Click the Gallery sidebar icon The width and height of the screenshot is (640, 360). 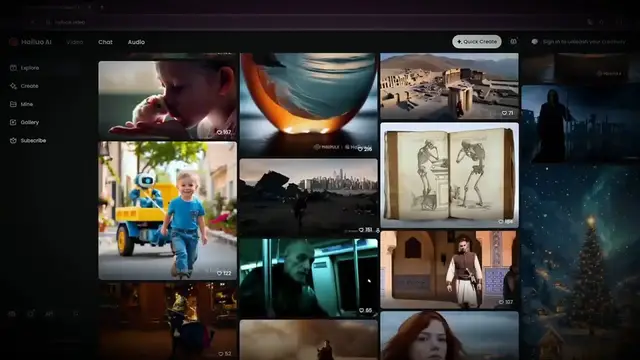[x=13, y=122]
